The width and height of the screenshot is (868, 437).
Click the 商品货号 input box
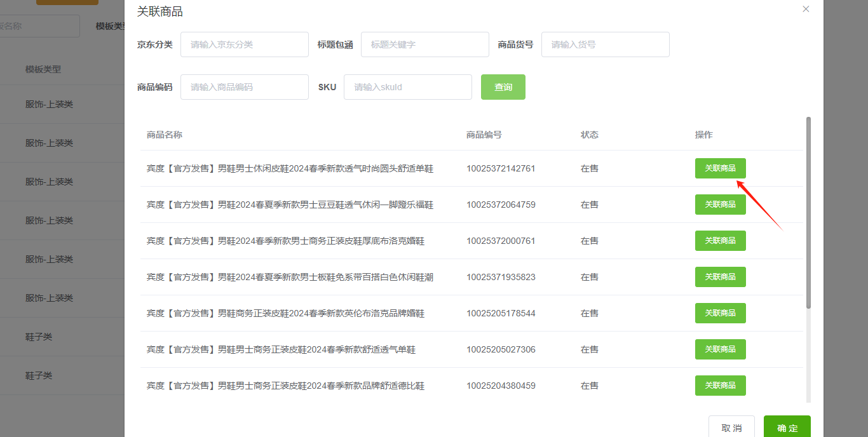point(605,44)
